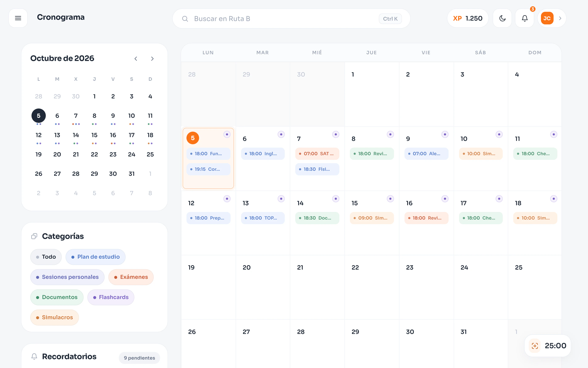Select day 22 in mini calendar

[94, 154]
